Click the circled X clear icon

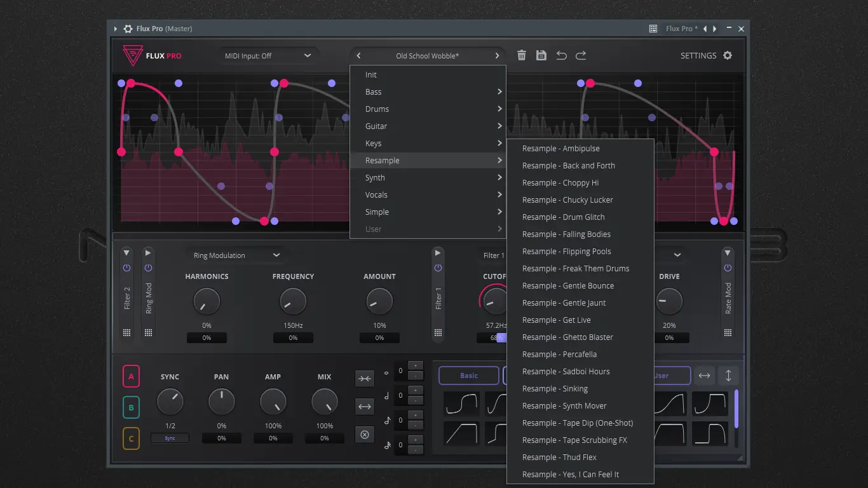[x=365, y=435]
